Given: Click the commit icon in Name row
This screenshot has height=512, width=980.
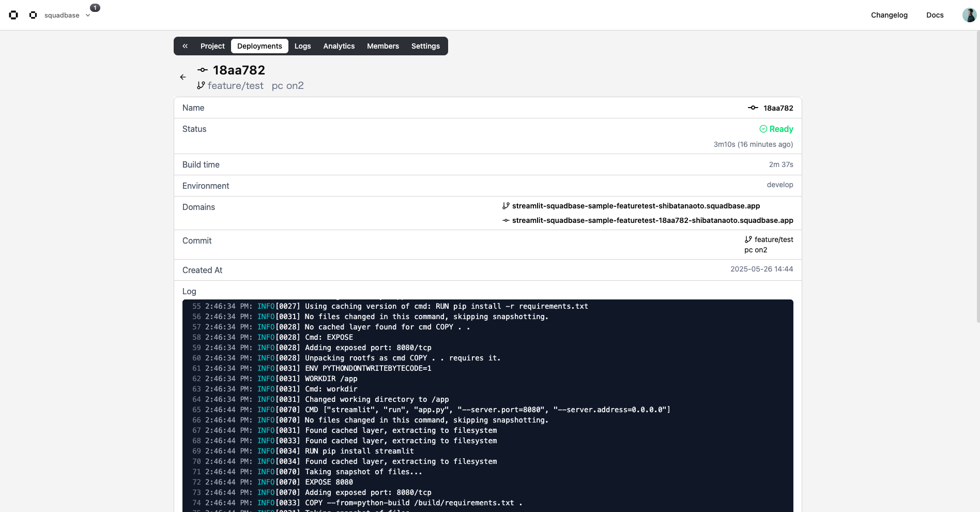Looking at the screenshot, I should click(x=753, y=108).
